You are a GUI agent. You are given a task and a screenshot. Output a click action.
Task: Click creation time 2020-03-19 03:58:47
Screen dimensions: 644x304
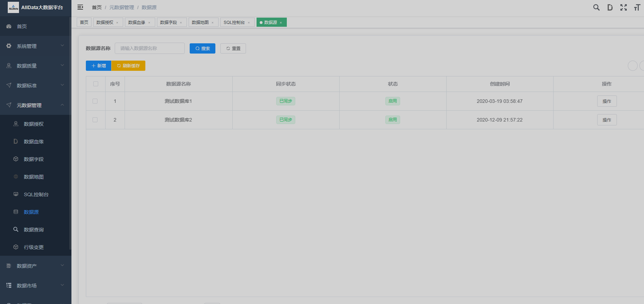(x=500, y=101)
